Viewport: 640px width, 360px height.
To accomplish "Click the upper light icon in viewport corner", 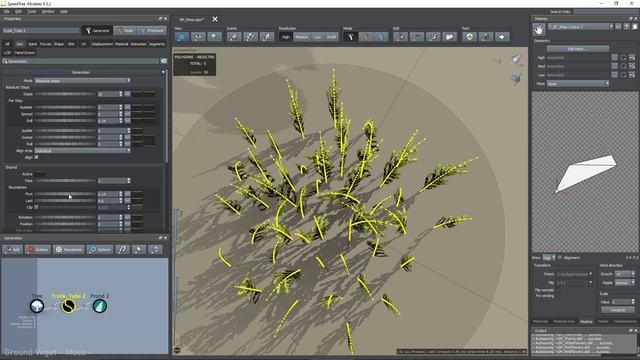I will (517, 60).
